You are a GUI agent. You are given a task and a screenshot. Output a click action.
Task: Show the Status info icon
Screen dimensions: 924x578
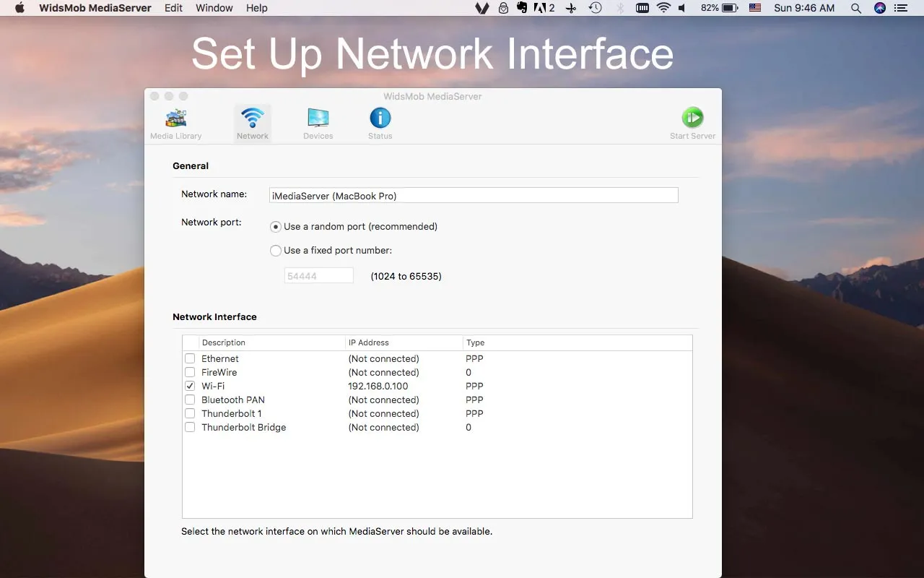[x=380, y=118]
